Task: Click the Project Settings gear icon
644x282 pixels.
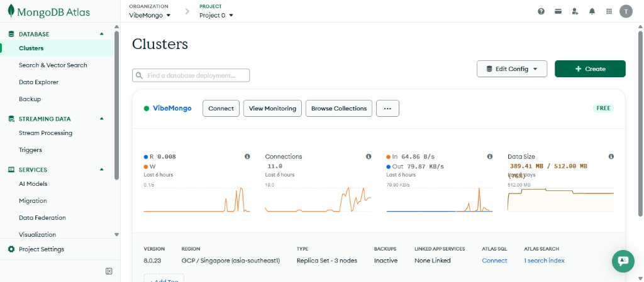Action: click(x=11, y=249)
